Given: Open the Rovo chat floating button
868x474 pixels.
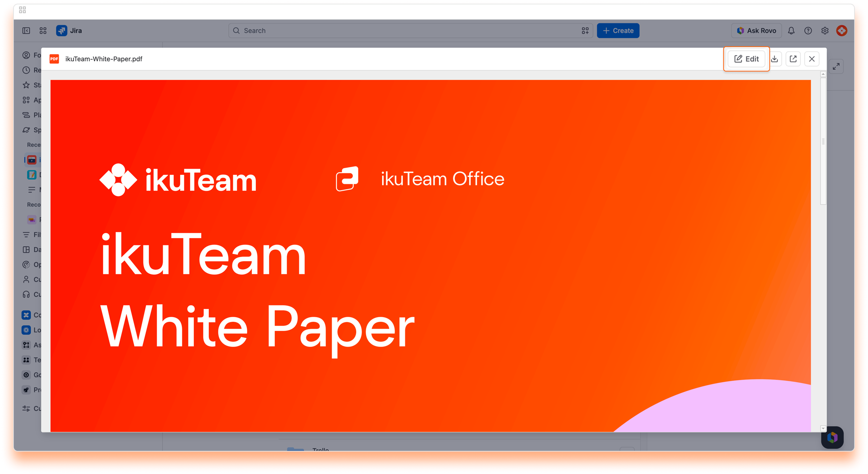Looking at the screenshot, I should click(832, 437).
